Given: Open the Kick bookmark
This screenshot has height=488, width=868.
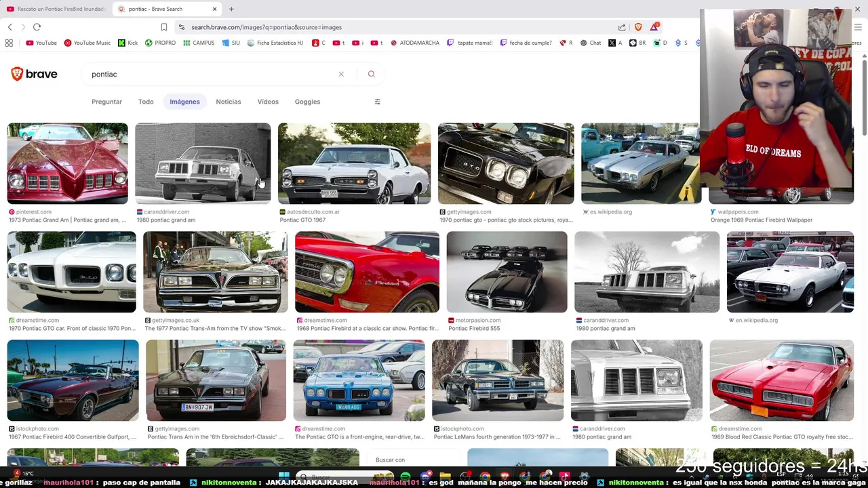Looking at the screenshot, I should [x=127, y=43].
